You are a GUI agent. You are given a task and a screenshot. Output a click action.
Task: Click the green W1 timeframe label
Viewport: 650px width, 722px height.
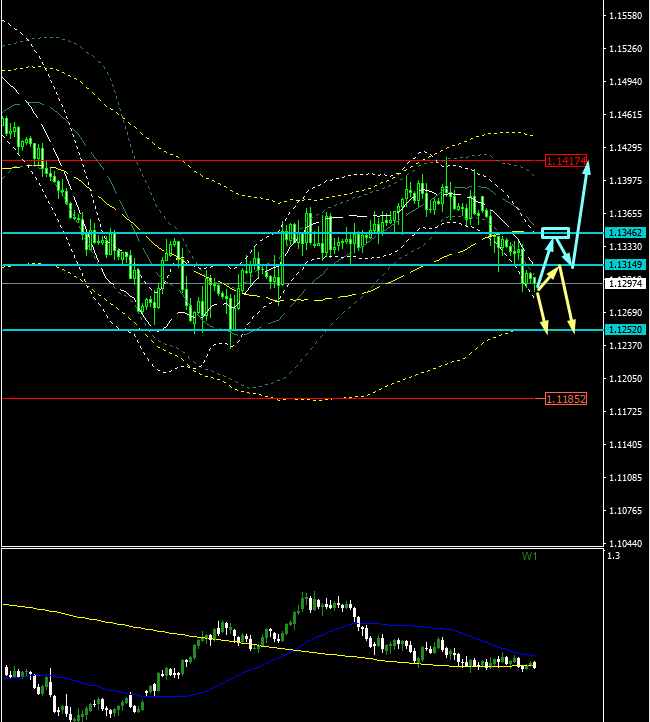click(529, 556)
